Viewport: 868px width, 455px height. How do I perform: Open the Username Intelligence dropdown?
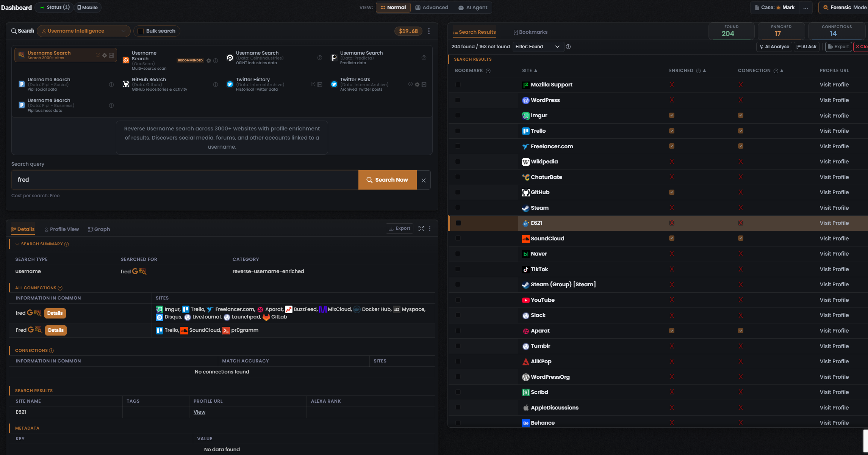coord(84,31)
